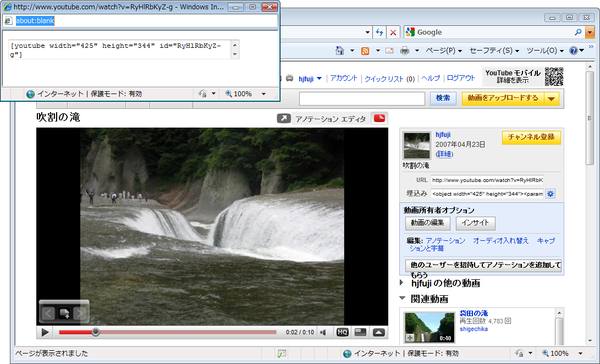Screen dimensions: 600x364
Task: Open the Feeds dropdown arrow
Action: (x=378, y=51)
